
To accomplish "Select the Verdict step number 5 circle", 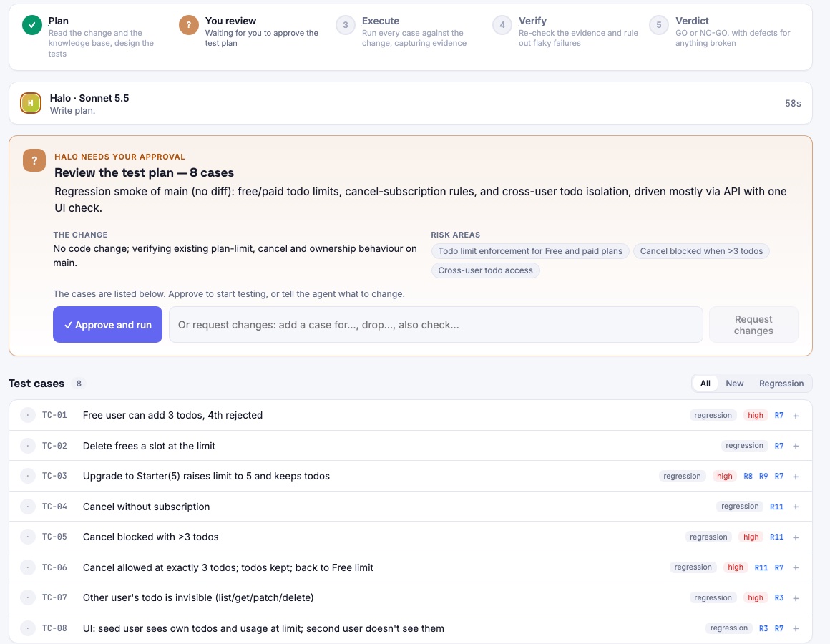I will pos(658,25).
